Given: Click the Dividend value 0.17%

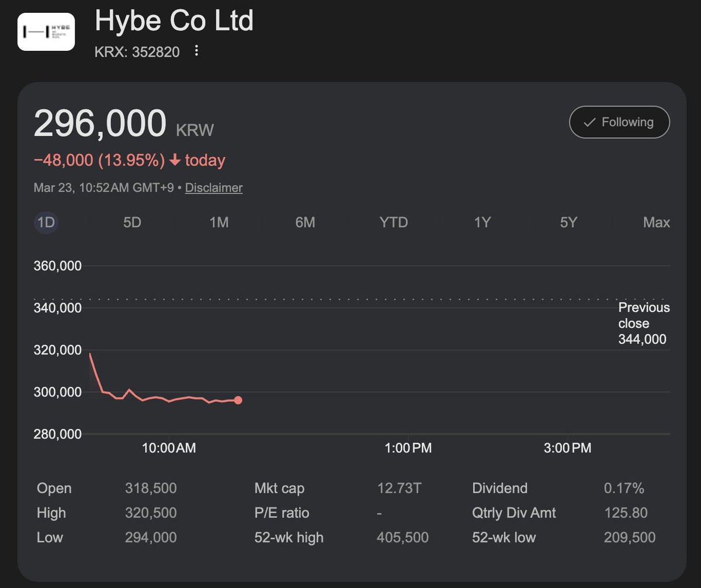Looking at the screenshot, I should point(624,488).
